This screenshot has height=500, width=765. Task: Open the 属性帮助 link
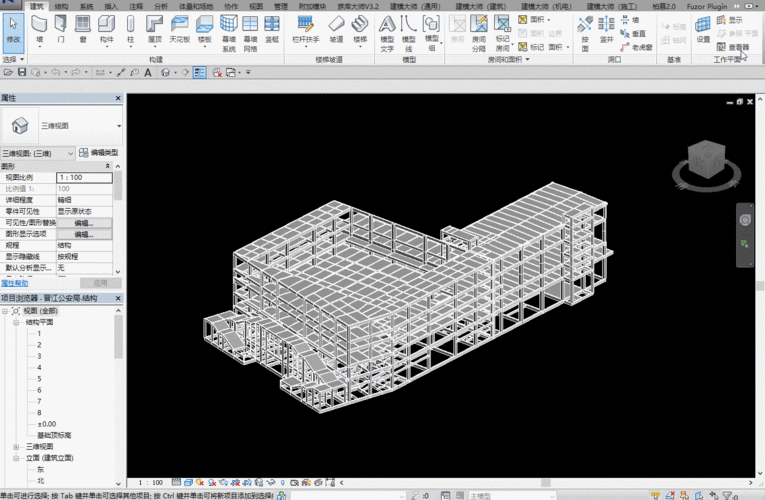pos(15,283)
